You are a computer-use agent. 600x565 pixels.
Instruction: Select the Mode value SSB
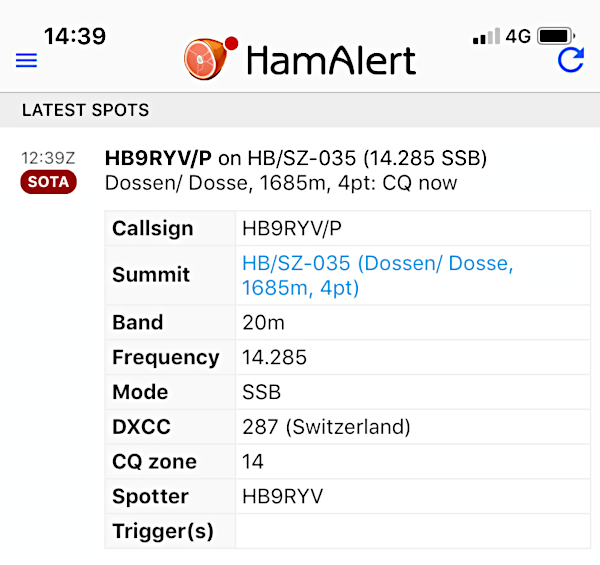point(262,392)
